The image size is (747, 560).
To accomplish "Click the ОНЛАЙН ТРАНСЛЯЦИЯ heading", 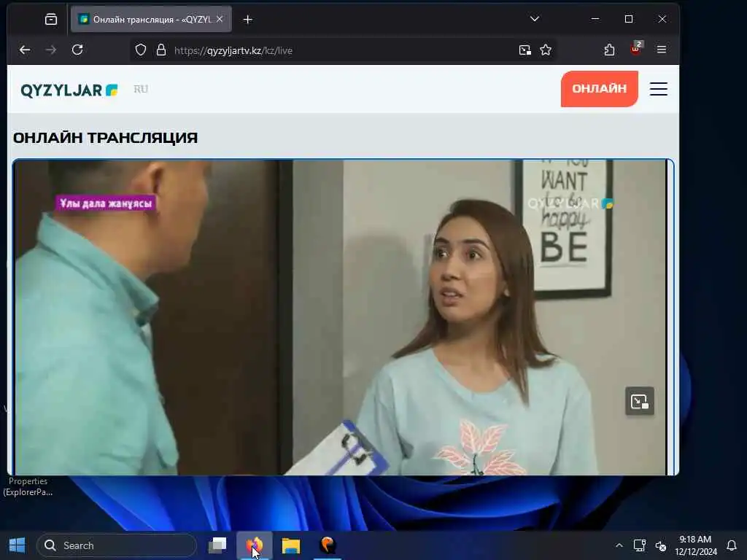I will point(105,138).
